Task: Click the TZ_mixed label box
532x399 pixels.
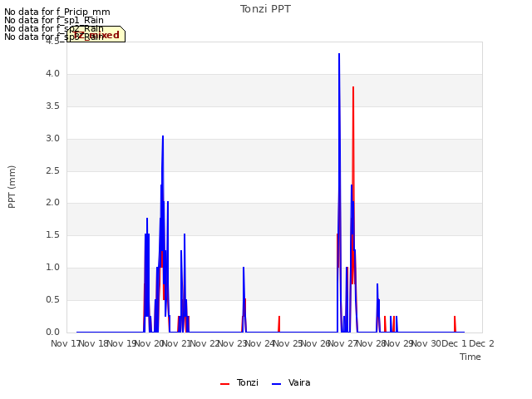Action: click(96, 34)
